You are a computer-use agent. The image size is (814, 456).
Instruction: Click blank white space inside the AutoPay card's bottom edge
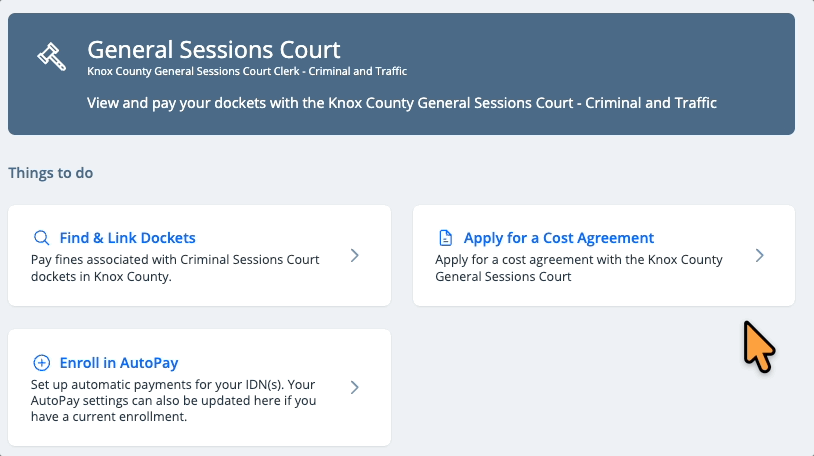click(200, 436)
